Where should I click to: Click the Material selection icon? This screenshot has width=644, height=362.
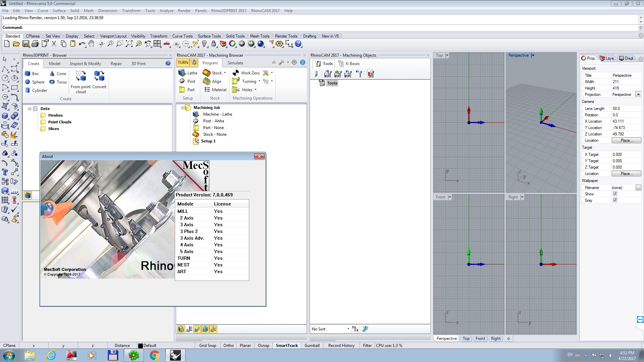point(215,89)
